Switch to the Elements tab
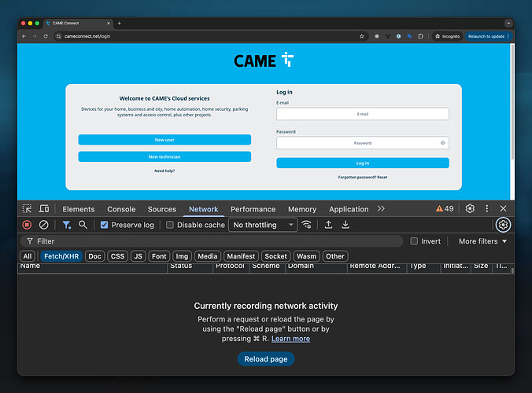 (79, 209)
